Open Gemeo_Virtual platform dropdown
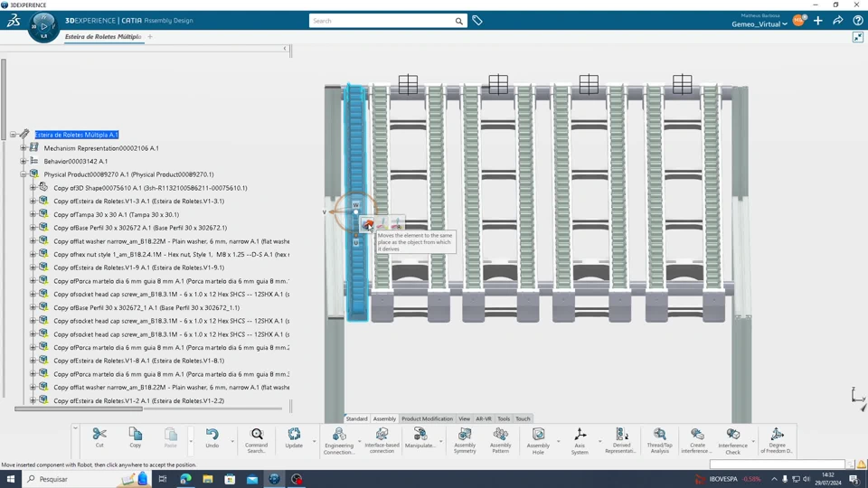The image size is (868, 488). [759, 24]
